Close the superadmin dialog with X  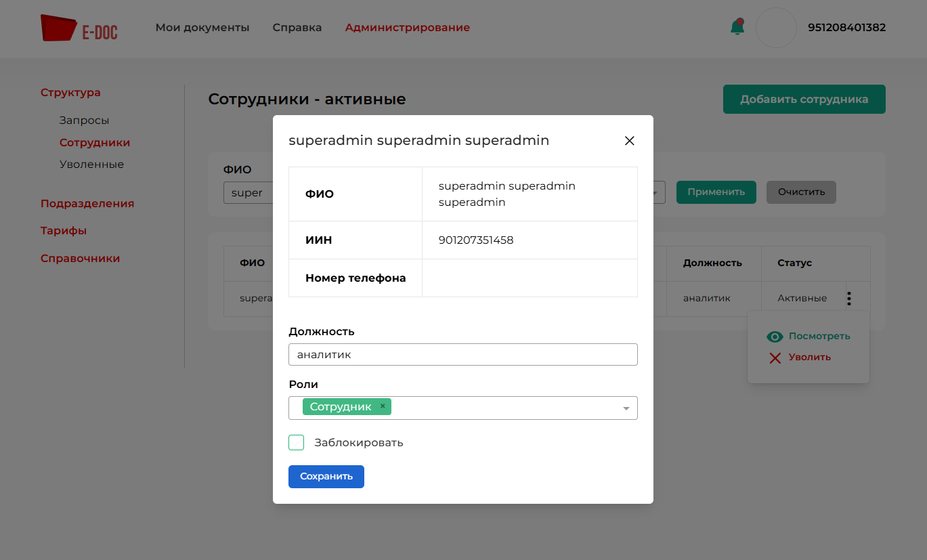pyautogui.click(x=629, y=141)
